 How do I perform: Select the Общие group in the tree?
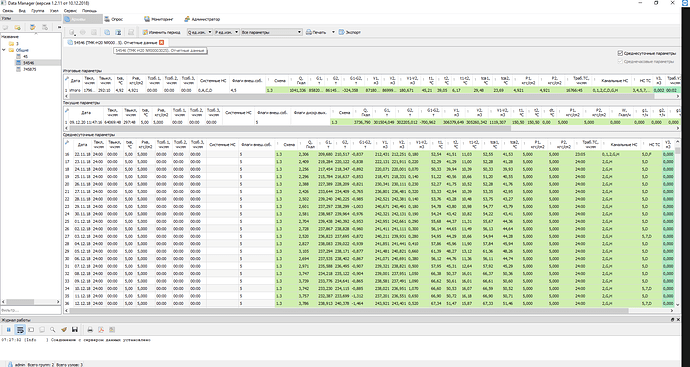point(22,50)
